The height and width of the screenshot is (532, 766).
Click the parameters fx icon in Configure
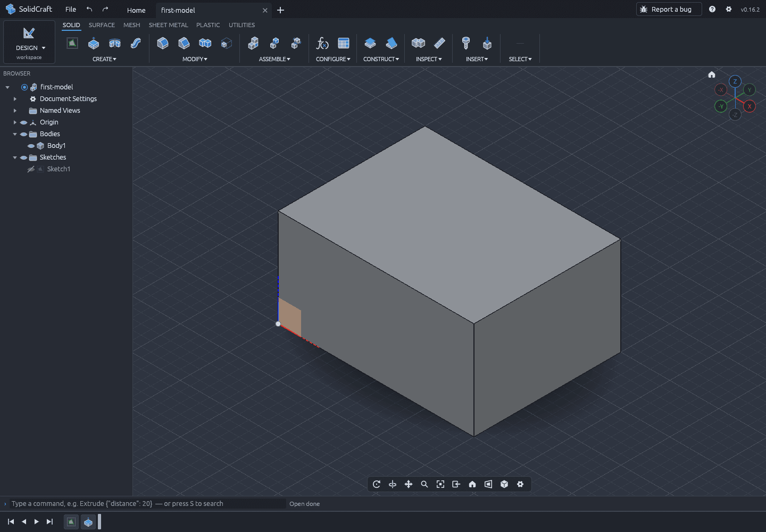(x=322, y=43)
